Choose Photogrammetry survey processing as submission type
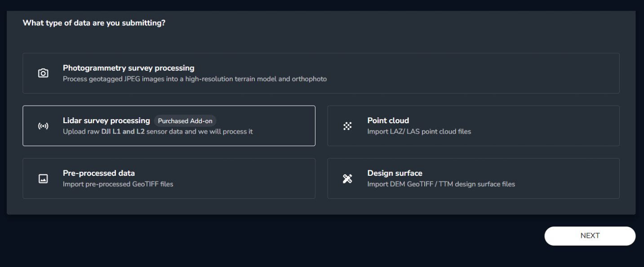Viewport: 644px width, 267px height. 169,73
